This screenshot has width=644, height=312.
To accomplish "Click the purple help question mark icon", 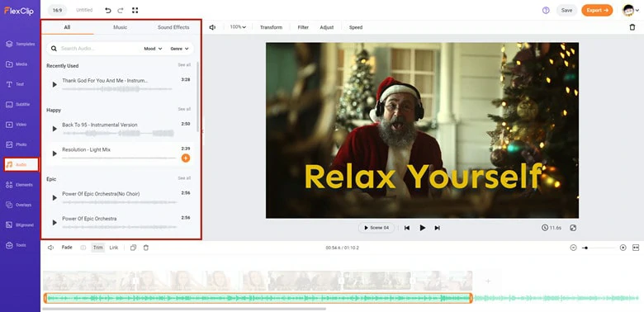I will point(546,10).
